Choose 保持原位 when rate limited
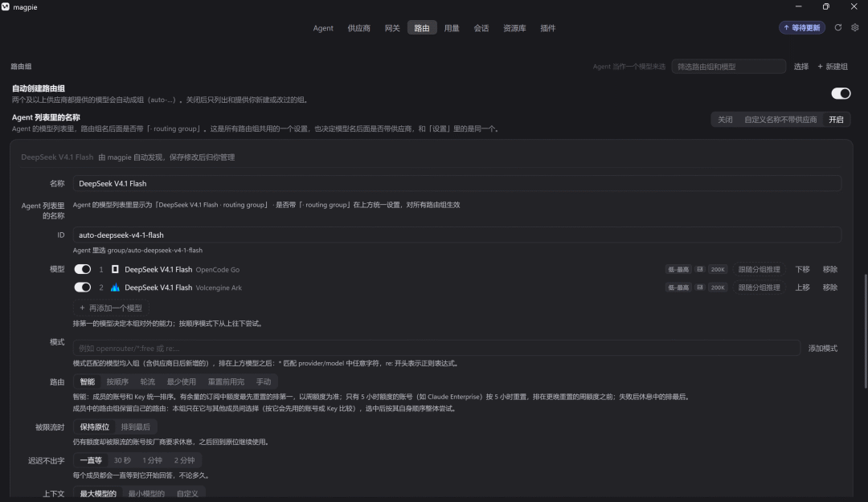This screenshot has height=502, width=868. [x=94, y=426]
